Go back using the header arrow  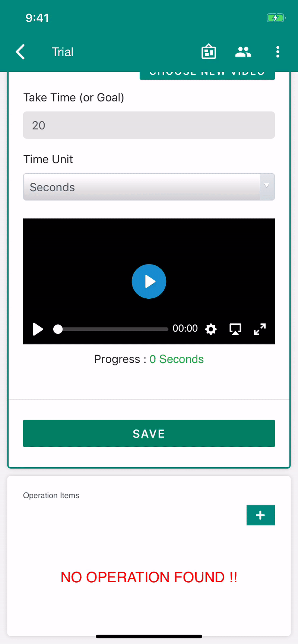[20, 52]
